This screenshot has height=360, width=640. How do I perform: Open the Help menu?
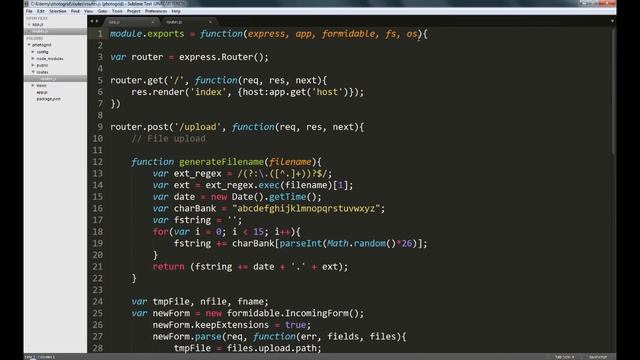[176, 11]
